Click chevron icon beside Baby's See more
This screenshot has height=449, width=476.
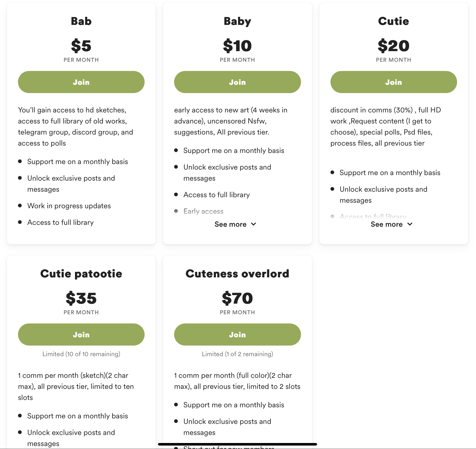[x=253, y=224]
